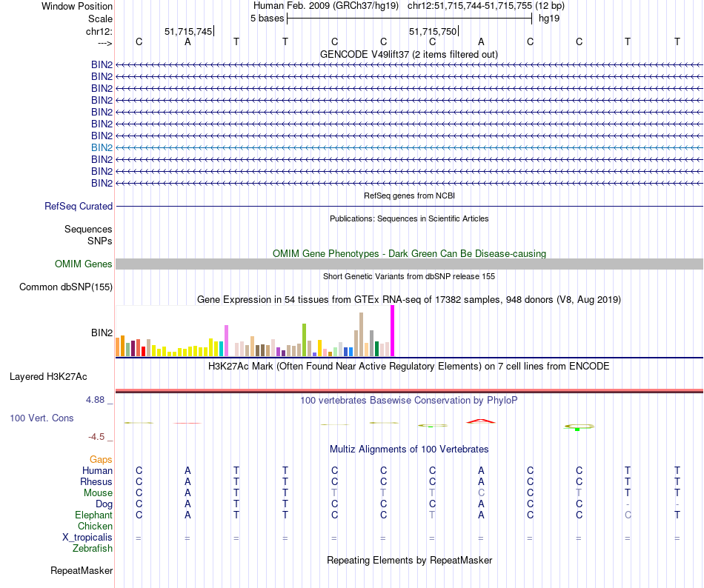The image size is (704, 588).
Task: Open the 'Multiz Alignments of 100 Vertebrates' title
Action: [409, 450]
